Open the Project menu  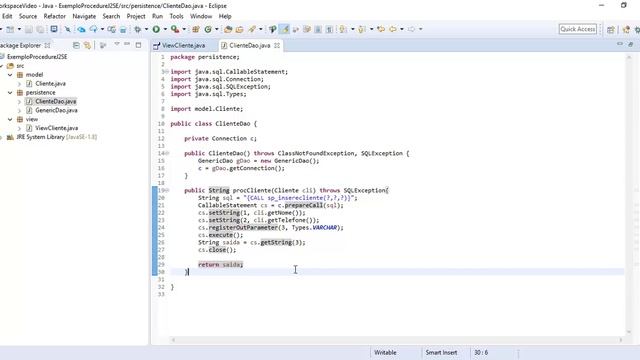pos(136,16)
